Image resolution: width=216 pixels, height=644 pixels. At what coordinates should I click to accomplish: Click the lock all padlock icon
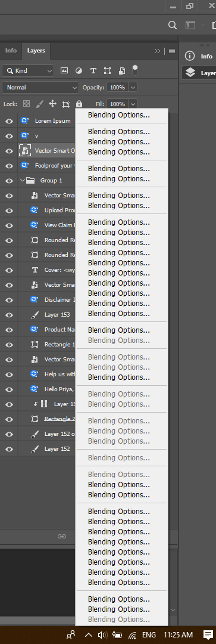pyautogui.click(x=79, y=104)
